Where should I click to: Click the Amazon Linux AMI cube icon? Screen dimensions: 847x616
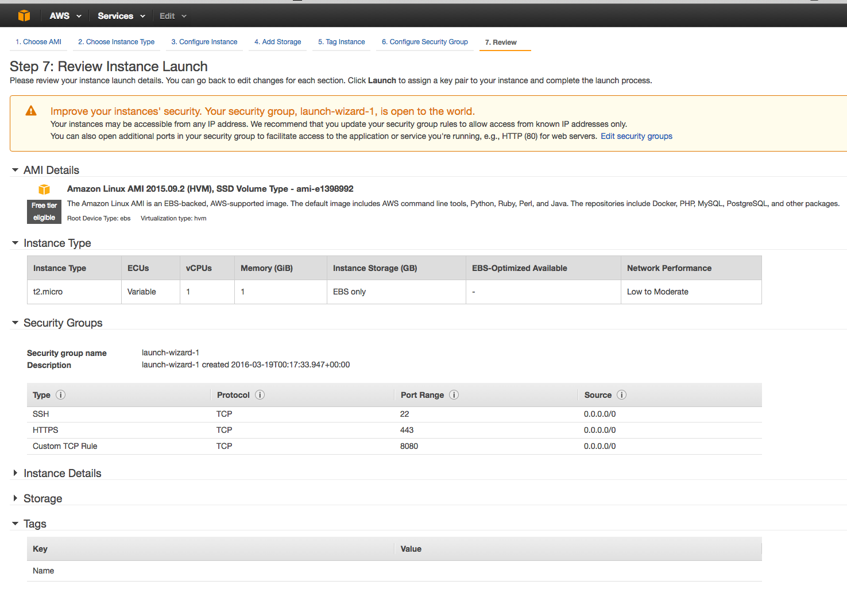click(44, 189)
